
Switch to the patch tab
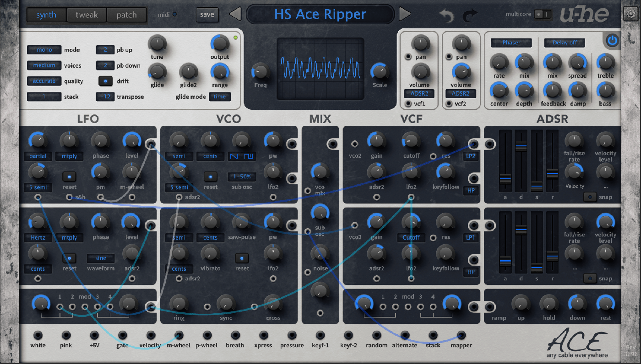tap(126, 15)
